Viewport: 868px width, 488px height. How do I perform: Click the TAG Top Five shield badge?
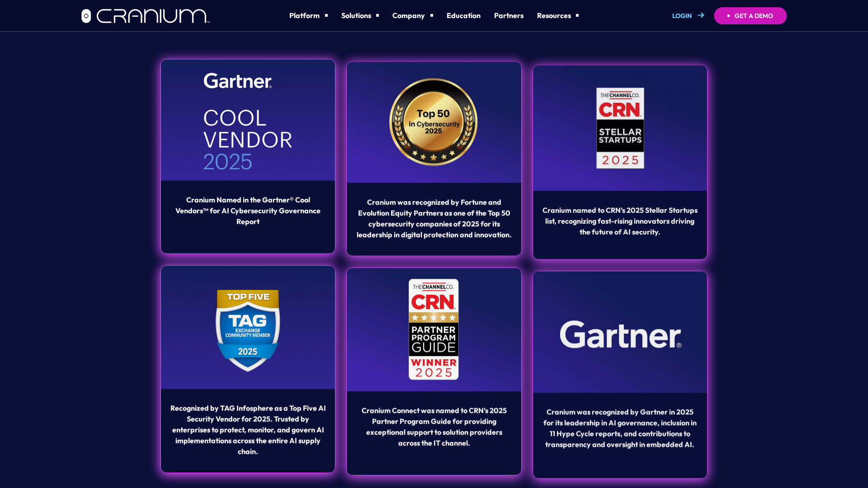[x=248, y=330]
